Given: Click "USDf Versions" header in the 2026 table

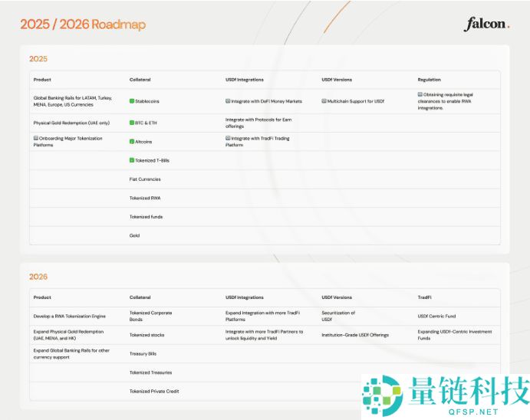Looking at the screenshot, I should click(x=337, y=297).
